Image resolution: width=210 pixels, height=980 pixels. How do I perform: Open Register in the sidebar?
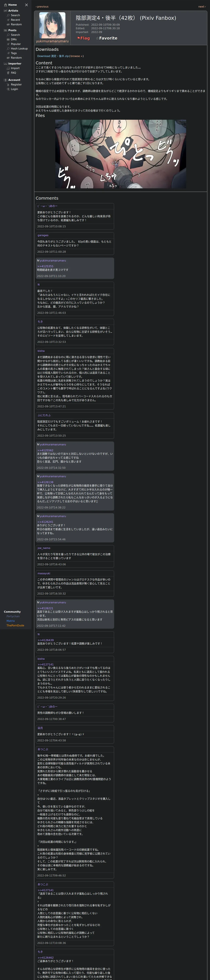tap(16, 84)
